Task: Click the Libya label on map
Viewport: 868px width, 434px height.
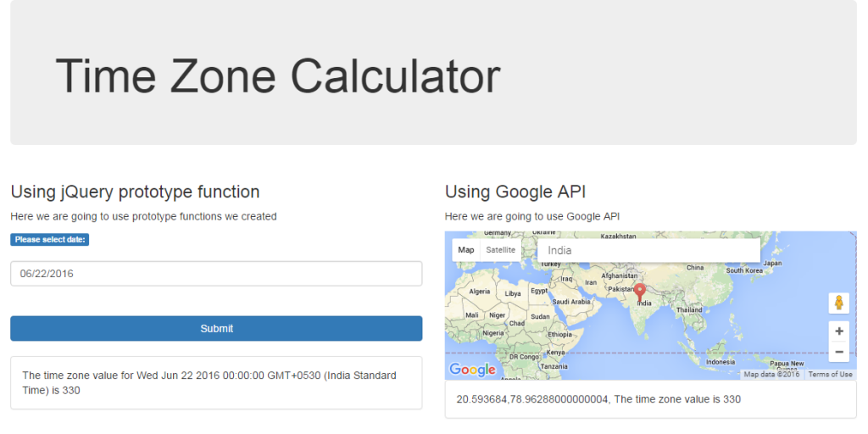Action: [513, 293]
